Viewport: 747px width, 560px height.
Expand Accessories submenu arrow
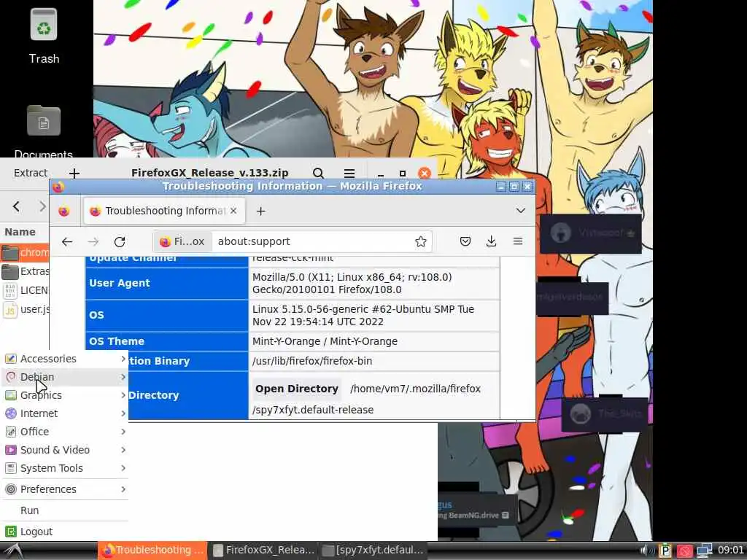[123, 359]
